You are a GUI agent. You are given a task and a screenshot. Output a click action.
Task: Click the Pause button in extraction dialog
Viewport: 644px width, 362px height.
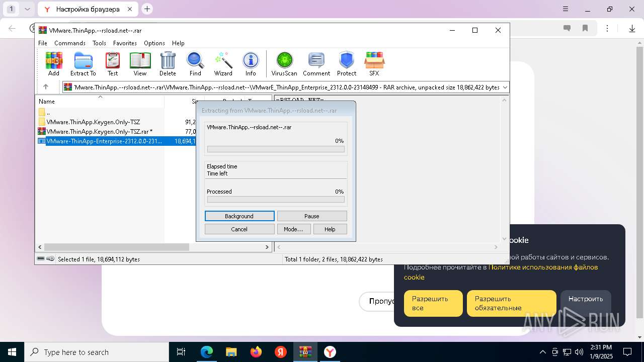click(312, 216)
